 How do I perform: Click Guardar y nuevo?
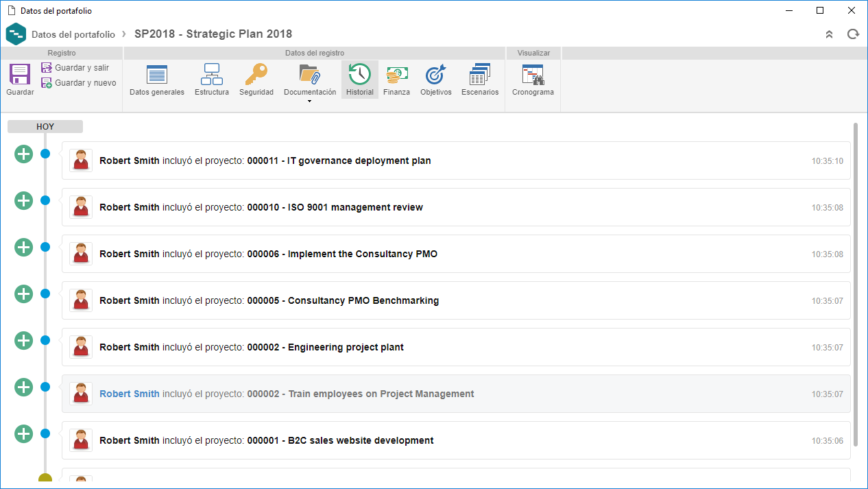coord(78,83)
